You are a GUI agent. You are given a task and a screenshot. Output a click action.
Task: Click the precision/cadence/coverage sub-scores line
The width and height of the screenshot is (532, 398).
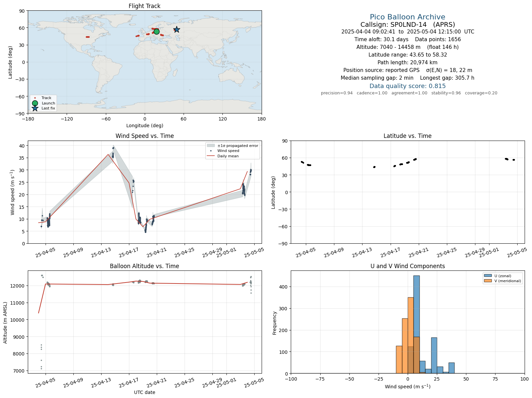[x=409, y=93]
